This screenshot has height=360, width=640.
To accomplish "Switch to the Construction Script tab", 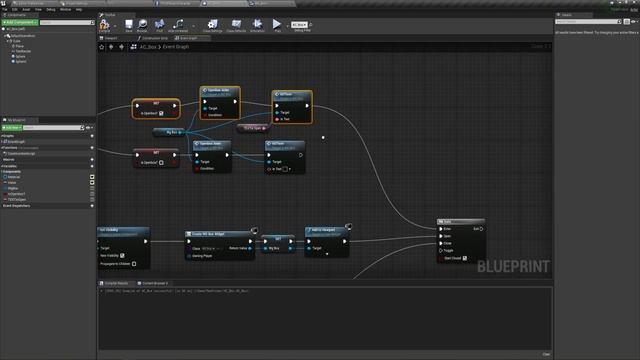I will pos(153,38).
